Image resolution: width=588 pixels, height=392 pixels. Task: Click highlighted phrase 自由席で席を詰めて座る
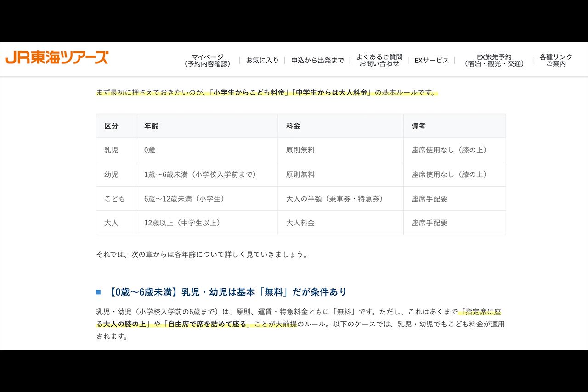pyautogui.click(x=207, y=324)
